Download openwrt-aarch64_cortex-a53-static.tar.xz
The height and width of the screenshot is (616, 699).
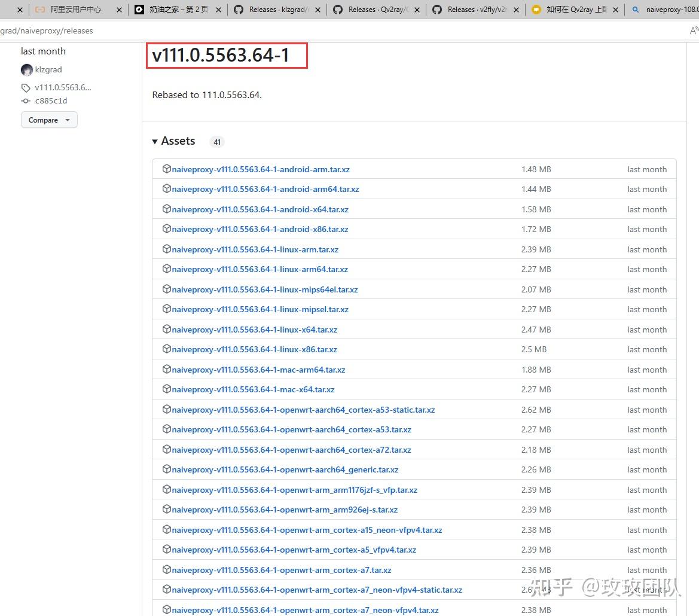(304, 410)
